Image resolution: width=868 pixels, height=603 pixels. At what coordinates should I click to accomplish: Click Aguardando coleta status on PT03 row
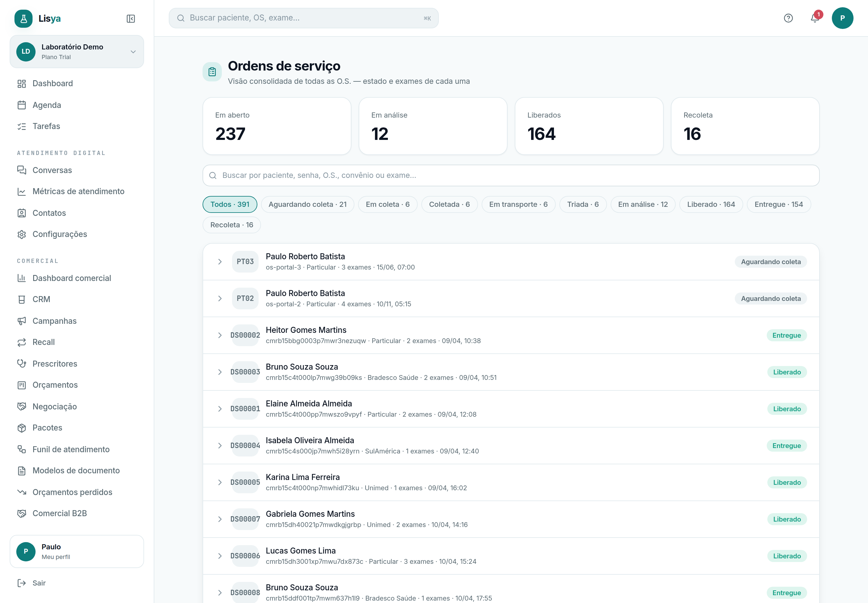coord(771,262)
